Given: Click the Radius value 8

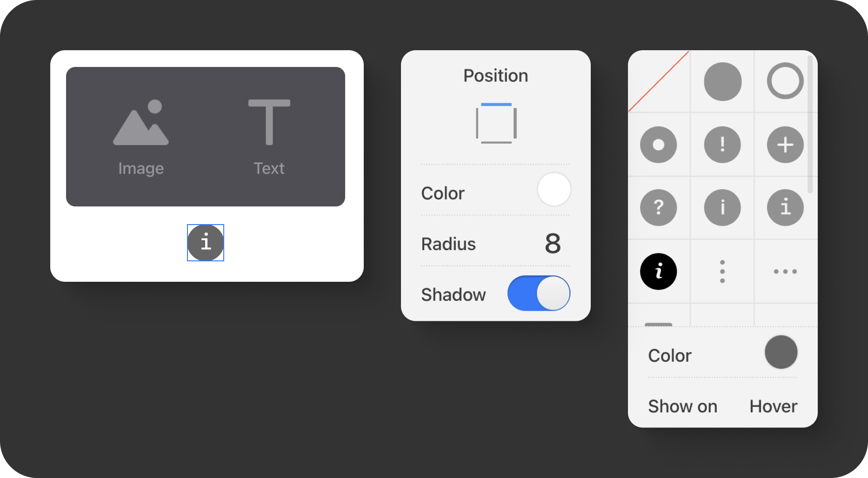Looking at the screenshot, I should (553, 244).
